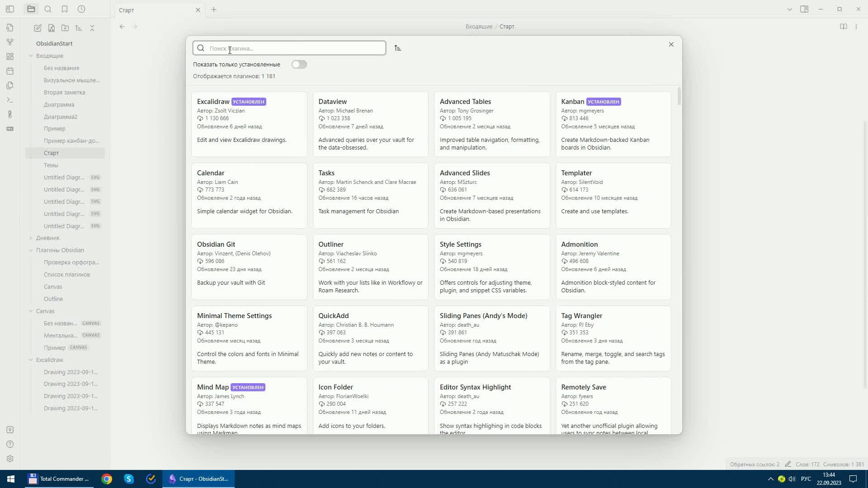868x488 pixels.
Task: Toggle right sidebar icon
Action: (x=804, y=9)
